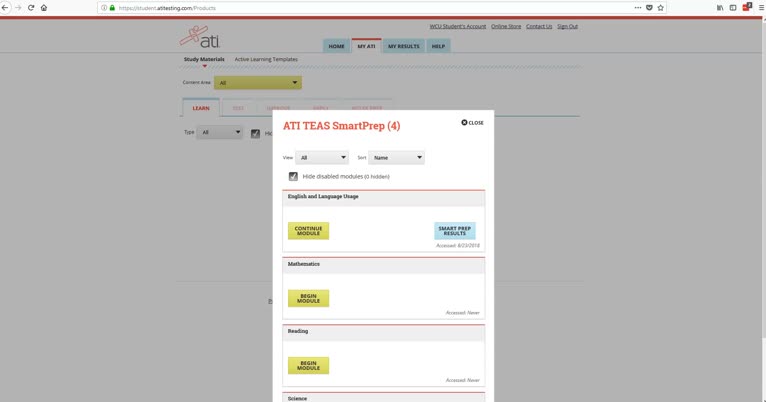766x402 pixels.
Task: Open the page actions three-dot menu
Action: 638,8
